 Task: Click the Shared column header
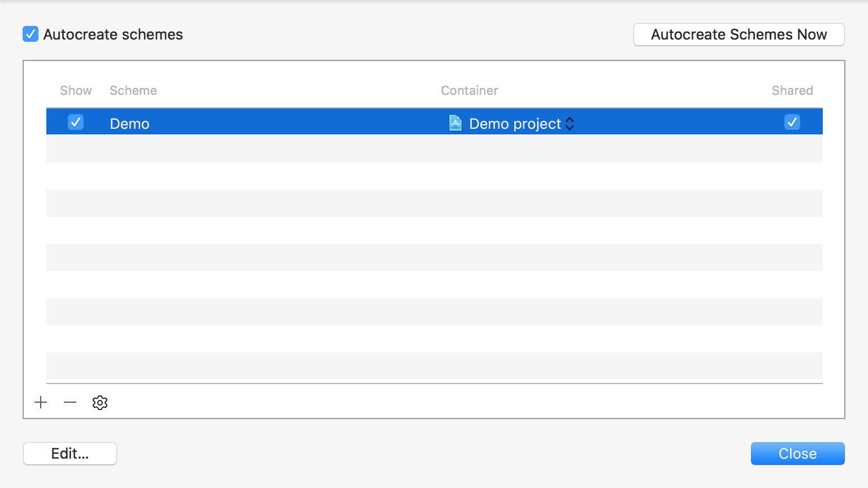(x=792, y=90)
